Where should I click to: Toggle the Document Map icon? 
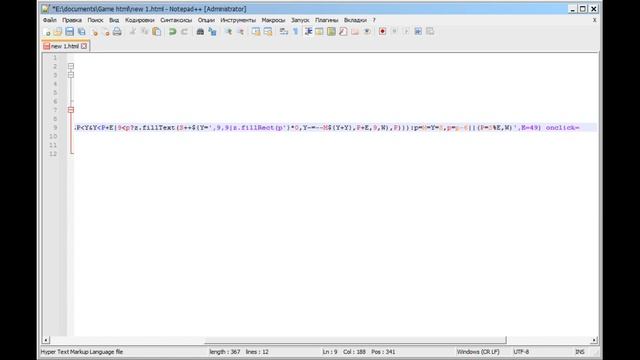pos(331,31)
